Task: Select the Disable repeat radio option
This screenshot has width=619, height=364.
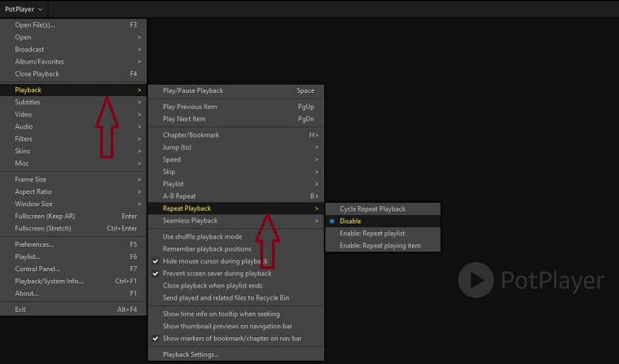Action: (x=383, y=221)
